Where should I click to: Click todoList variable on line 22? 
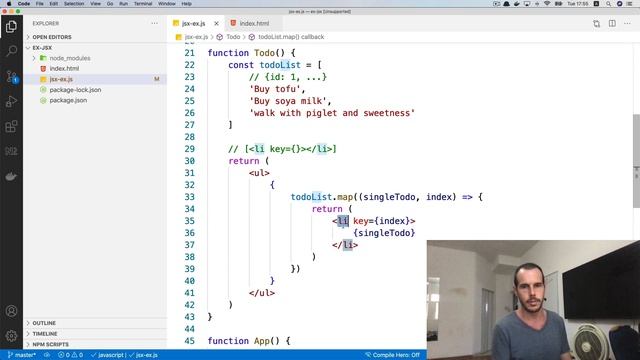pyautogui.click(x=280, y=65)
